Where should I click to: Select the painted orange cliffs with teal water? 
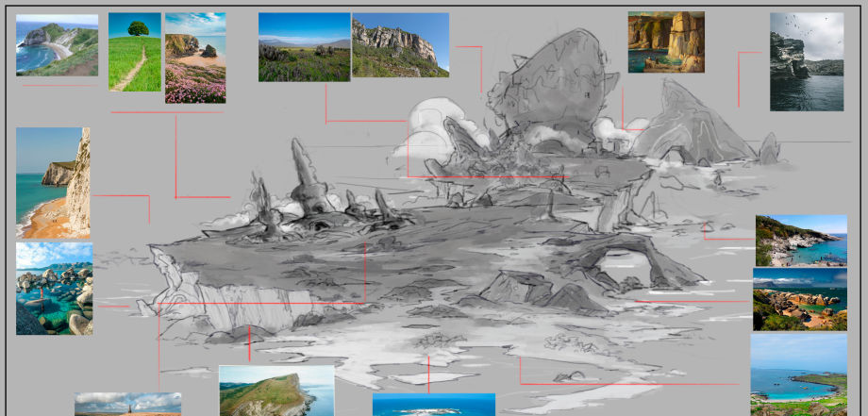click(x=666, y=42)
